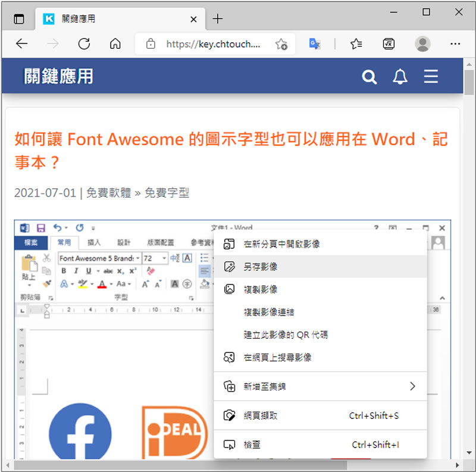Viewport: 476px width, 472px height.
Task: Select 建立此影像的 QR 代碼
Action: coord(320,335)
